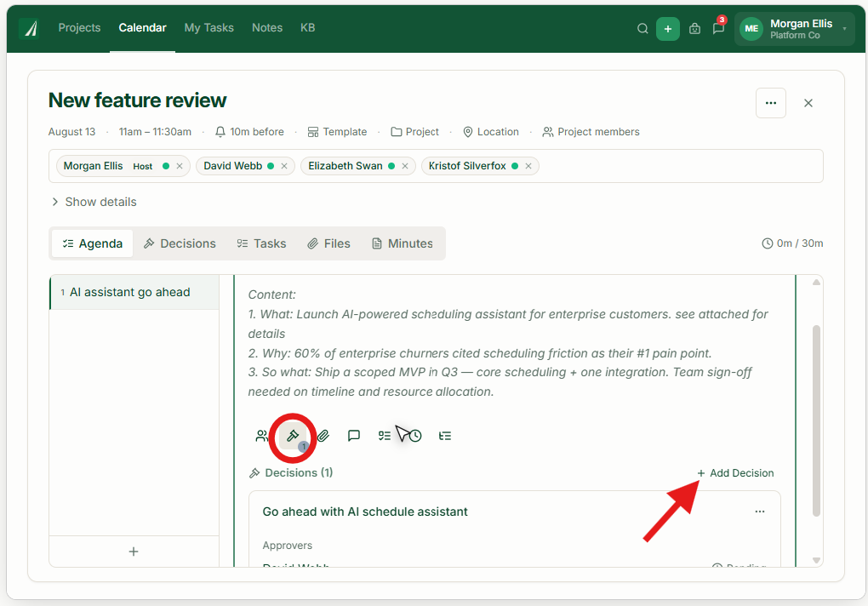Screen dimensions: 868x606
Task: Open the AI assistant robot icon
Action: point(694,28)
